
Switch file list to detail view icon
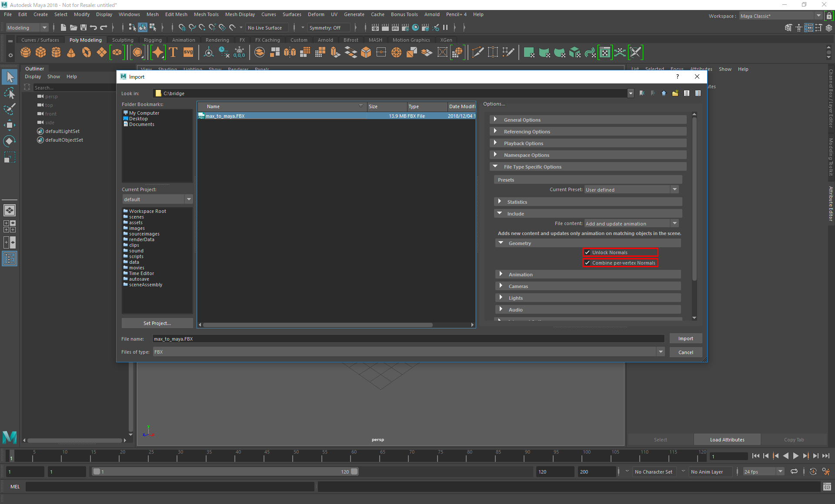coord(698,93)
